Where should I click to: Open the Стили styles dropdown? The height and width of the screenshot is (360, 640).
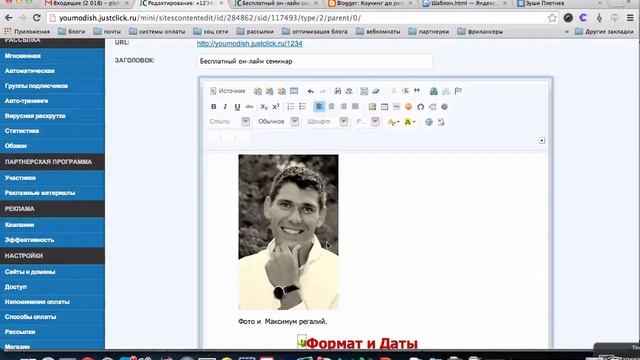point(229,122)
